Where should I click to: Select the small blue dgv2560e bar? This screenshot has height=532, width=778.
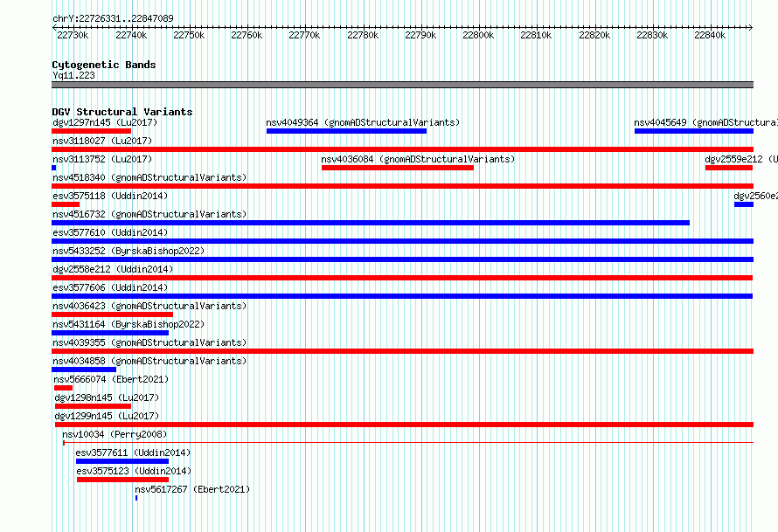tap(744, 204)
